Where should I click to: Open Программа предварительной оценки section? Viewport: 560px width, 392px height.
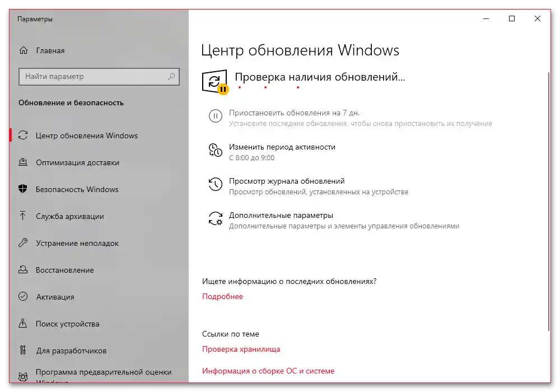(x=104, y=377)
